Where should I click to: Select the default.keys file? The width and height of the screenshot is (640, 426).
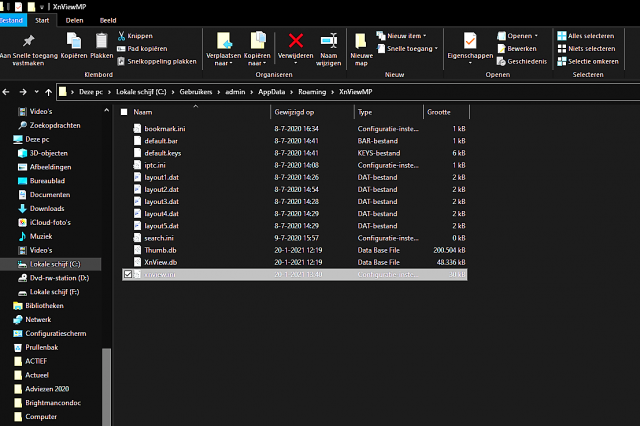point(294,153)
